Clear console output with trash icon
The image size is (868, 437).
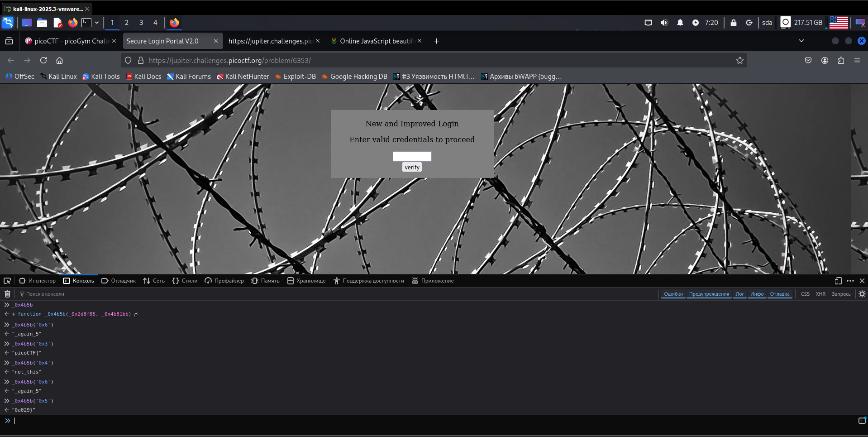(x=7, y=294)
